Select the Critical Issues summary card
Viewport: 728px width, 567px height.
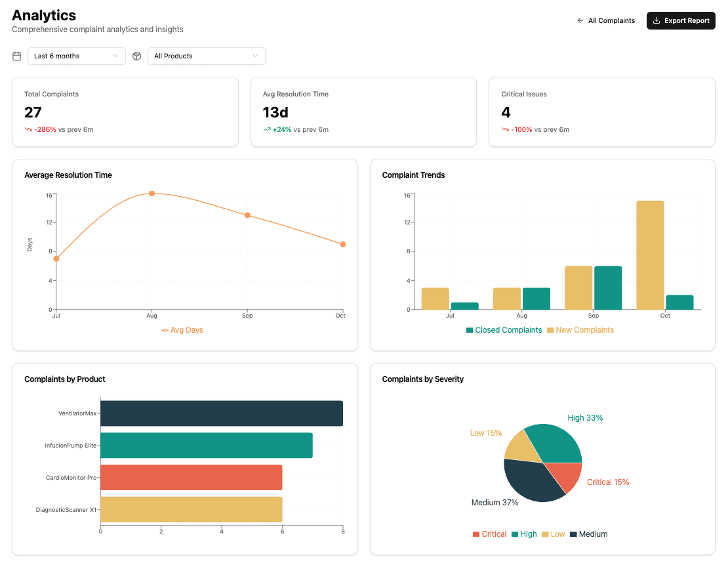601,112
